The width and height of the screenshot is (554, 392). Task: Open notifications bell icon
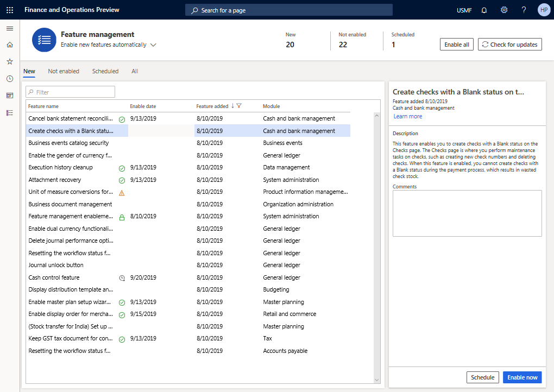pos(484,10)
